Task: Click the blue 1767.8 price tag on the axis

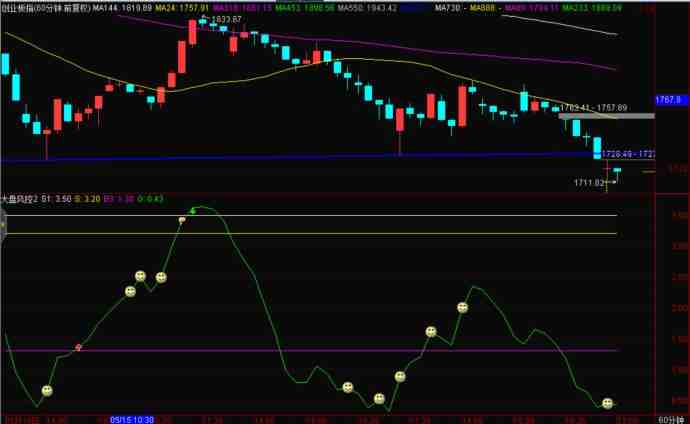Action: point(671,100)
